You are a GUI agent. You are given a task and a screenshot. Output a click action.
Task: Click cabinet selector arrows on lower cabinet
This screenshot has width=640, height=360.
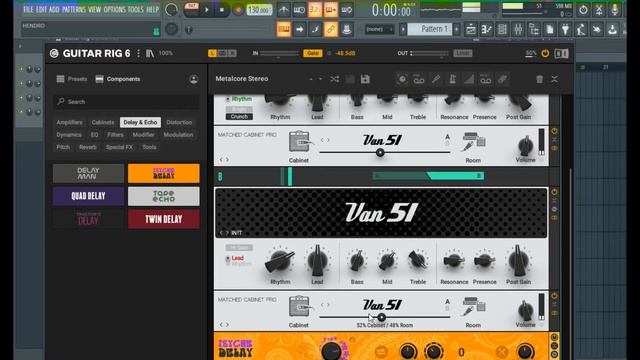click(325, 305)
